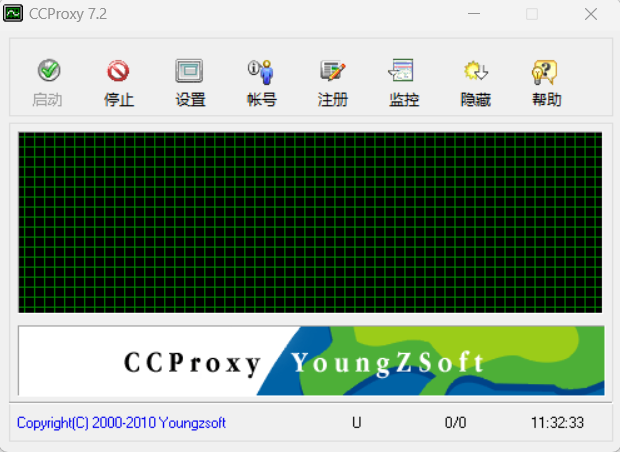Click inside the green grid traffic graph
Viewport: 620px width, 452px height.
310,222
